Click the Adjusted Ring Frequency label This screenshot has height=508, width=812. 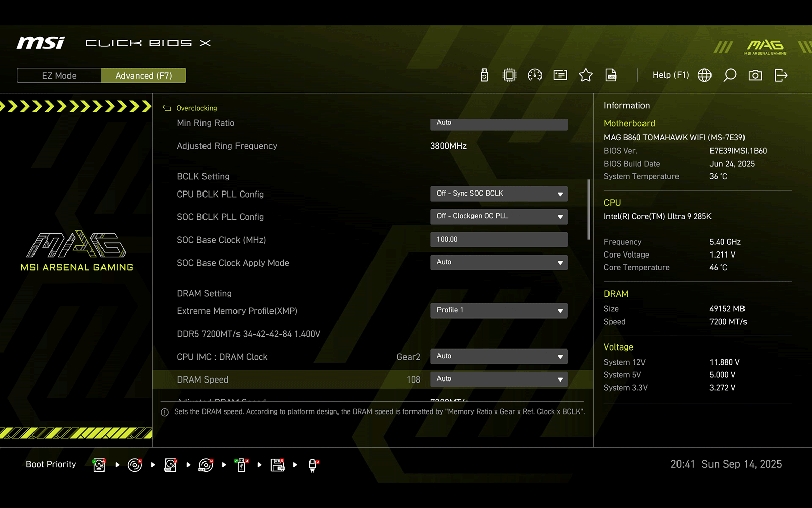coord(227,146)
